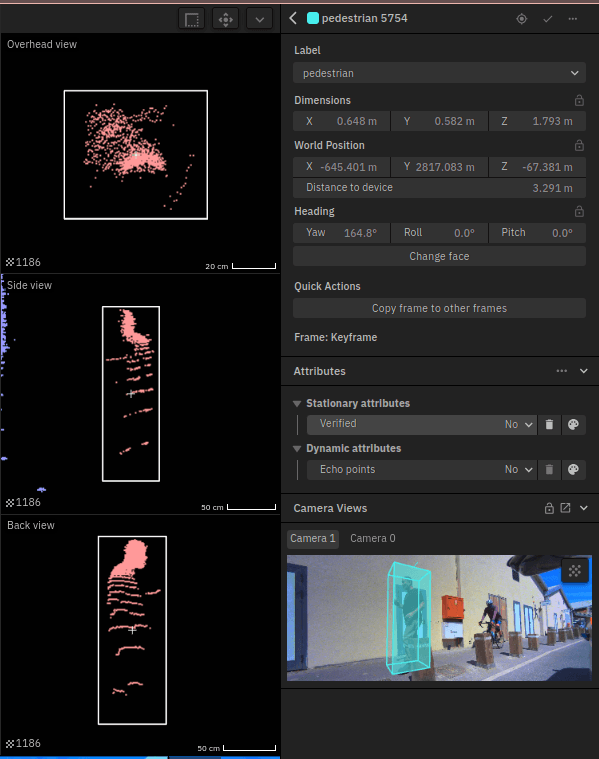Click the Frame: Keyframe text
599x759 pixels.
[336, 337]
